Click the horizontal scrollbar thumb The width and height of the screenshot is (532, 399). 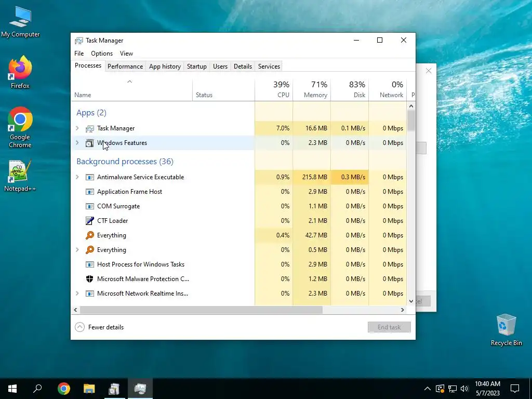pyautogui.click(x=201, y=310)
